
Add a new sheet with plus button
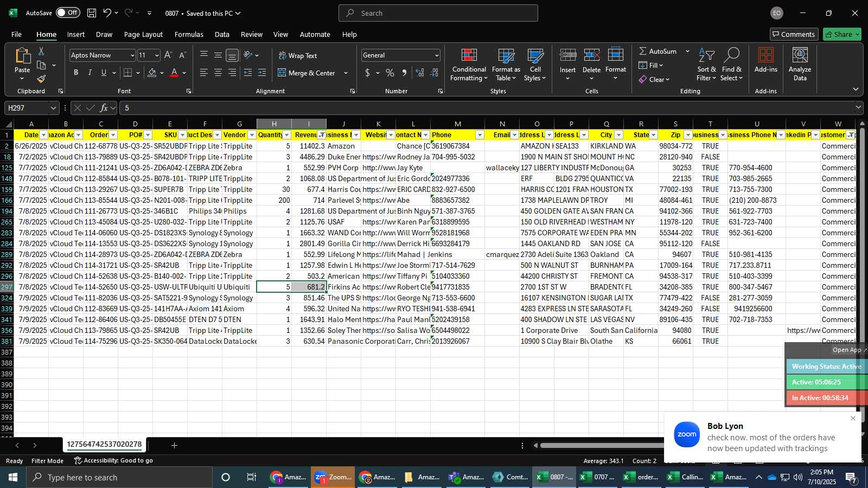pyautogui.click(x=174, y=445)
